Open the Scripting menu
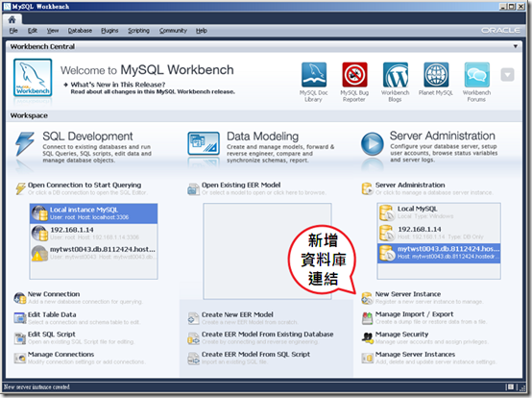 click(x=138, y=31)
